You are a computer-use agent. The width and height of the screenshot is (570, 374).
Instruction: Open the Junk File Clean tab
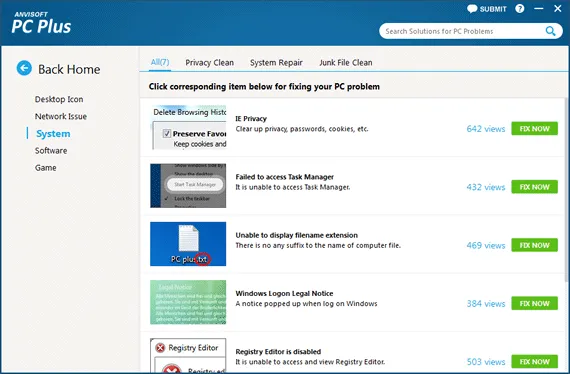pyautogui.click(x=346, y=63)
